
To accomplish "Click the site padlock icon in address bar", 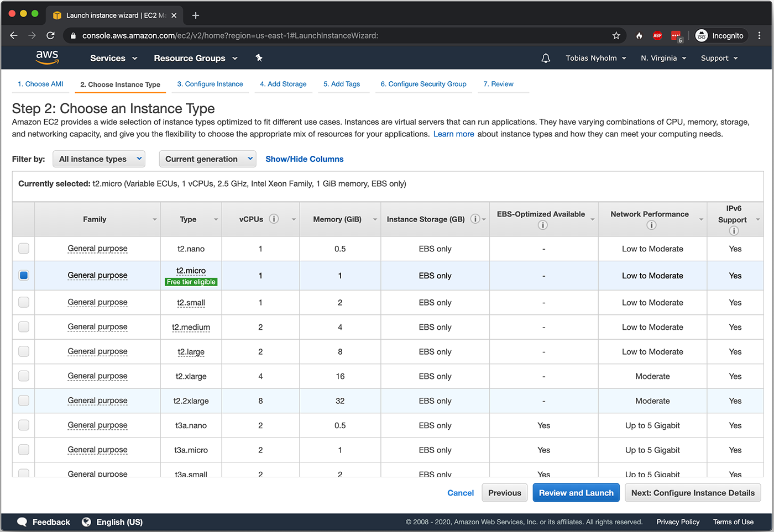I will 73,35.
